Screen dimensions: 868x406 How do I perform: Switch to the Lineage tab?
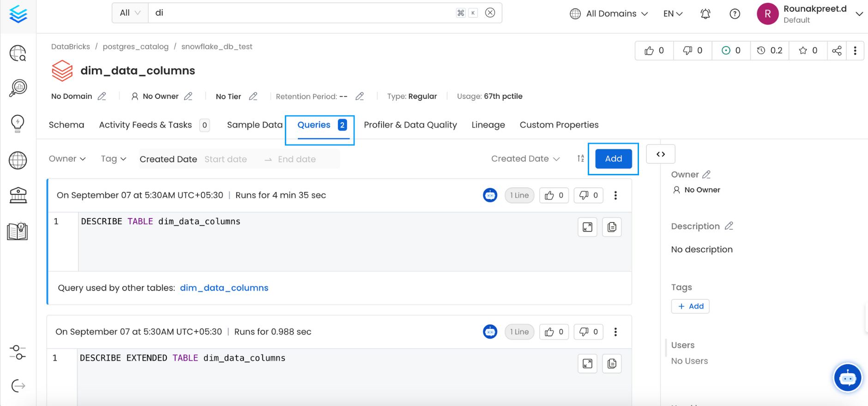coord(488,125)
